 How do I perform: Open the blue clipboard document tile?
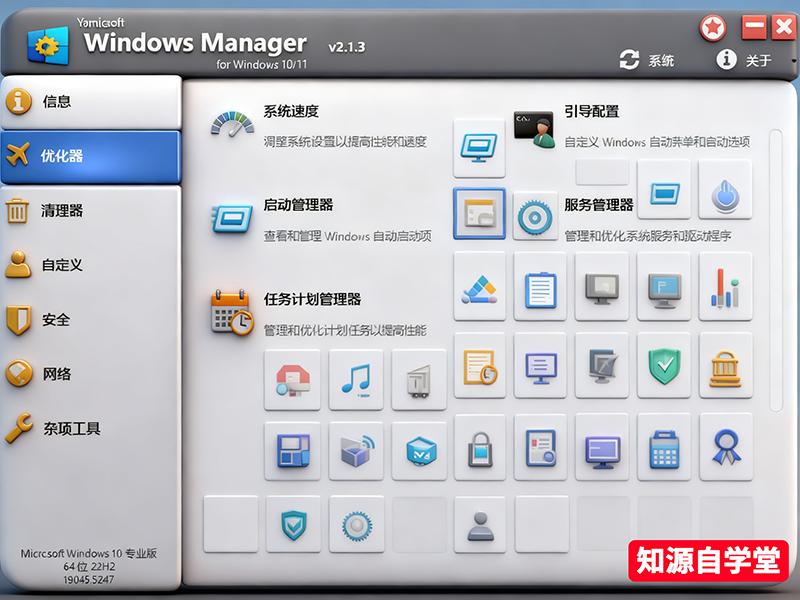(x=541, y=287)
